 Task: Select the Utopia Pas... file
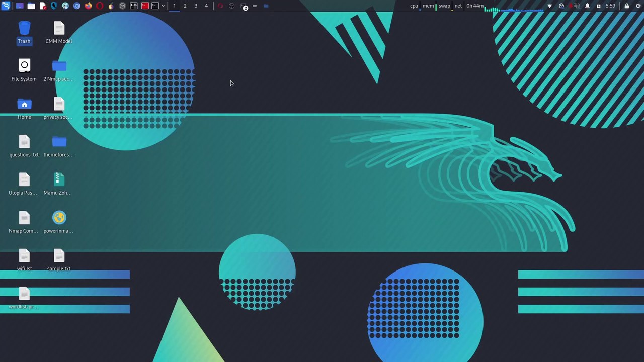click(x=24, y=184)
